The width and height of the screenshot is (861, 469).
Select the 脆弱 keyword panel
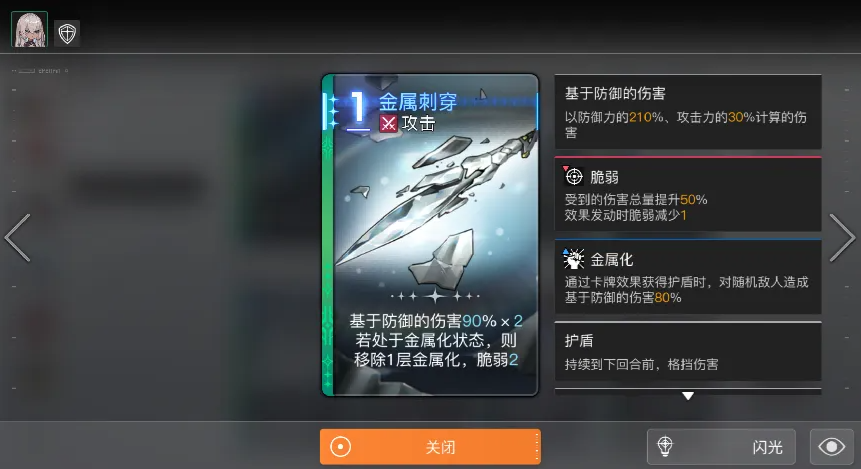coord(688,194)
